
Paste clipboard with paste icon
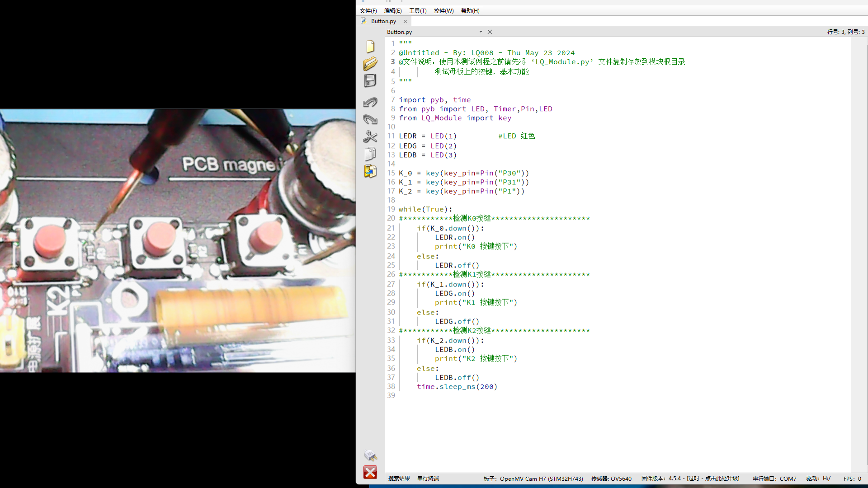(370, 171)
